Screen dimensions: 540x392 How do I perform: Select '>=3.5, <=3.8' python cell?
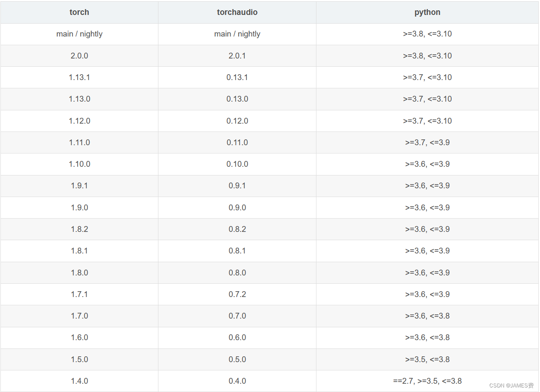tap(427, 360)
